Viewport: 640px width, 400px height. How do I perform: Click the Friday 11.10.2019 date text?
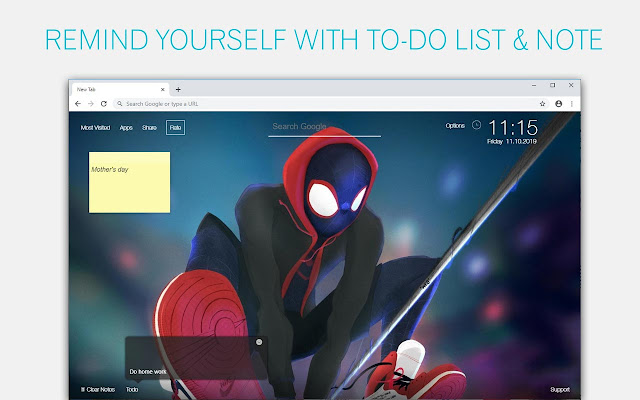[512, 142]
